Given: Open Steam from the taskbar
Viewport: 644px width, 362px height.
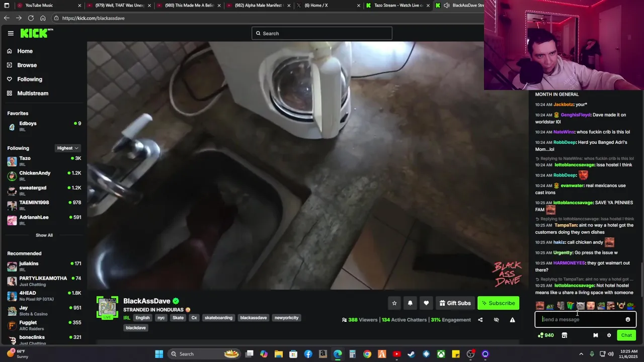Looking at the screenshot, I should (412, 354).
